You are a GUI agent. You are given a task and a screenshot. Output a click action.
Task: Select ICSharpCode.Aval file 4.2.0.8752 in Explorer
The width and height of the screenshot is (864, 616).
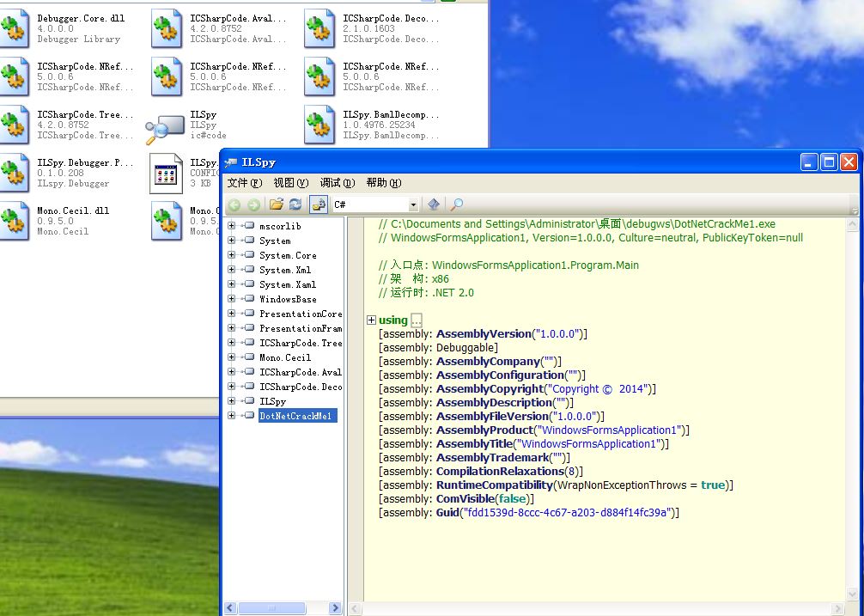[x=167, y=28]
